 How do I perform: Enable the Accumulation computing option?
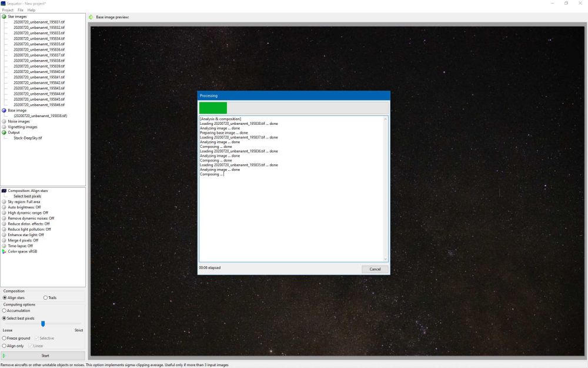click(x=4, y=311)
